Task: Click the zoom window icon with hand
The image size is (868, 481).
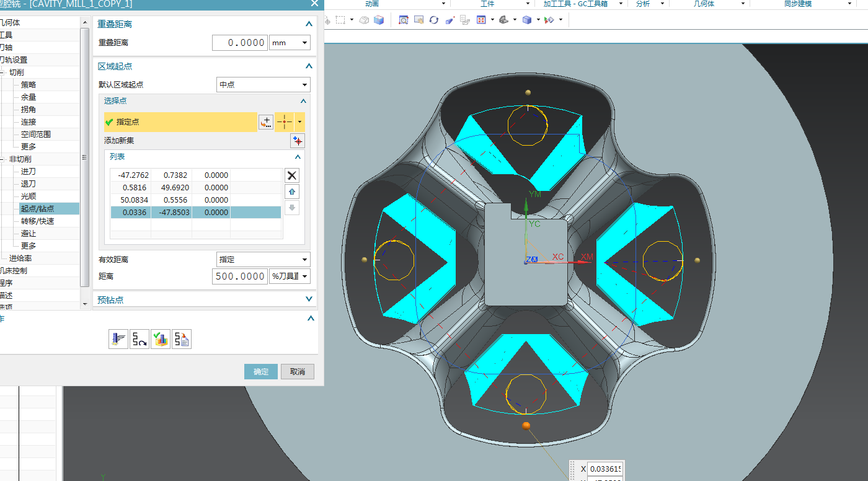Action: pos(418,20)
